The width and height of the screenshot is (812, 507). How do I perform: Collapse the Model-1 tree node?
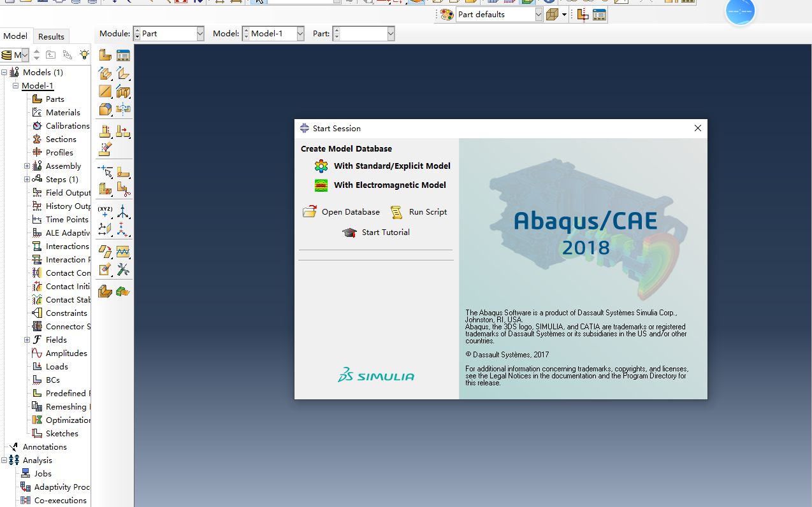pos(15,85)
